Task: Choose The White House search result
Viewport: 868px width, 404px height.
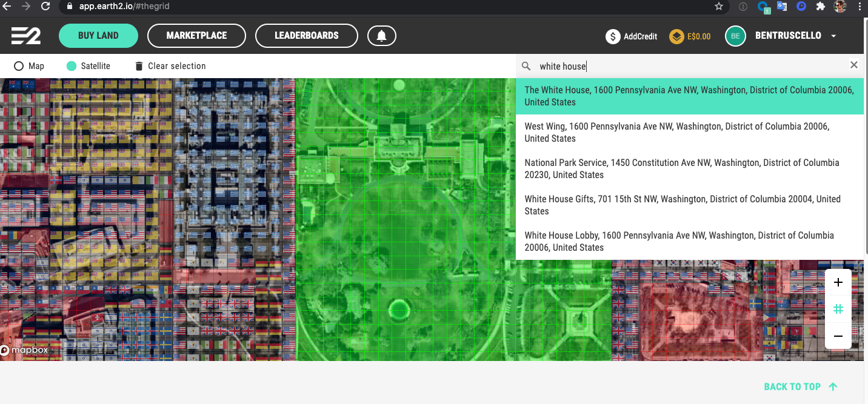Action: point(690,96)
